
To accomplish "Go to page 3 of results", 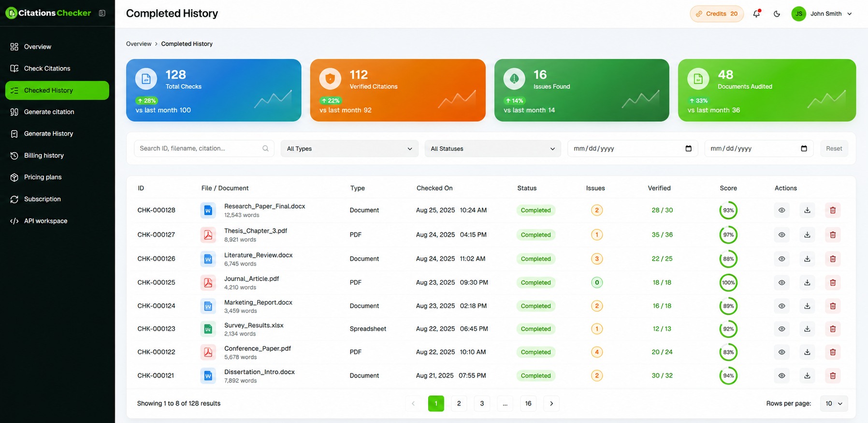I will [x=482, y=404].
